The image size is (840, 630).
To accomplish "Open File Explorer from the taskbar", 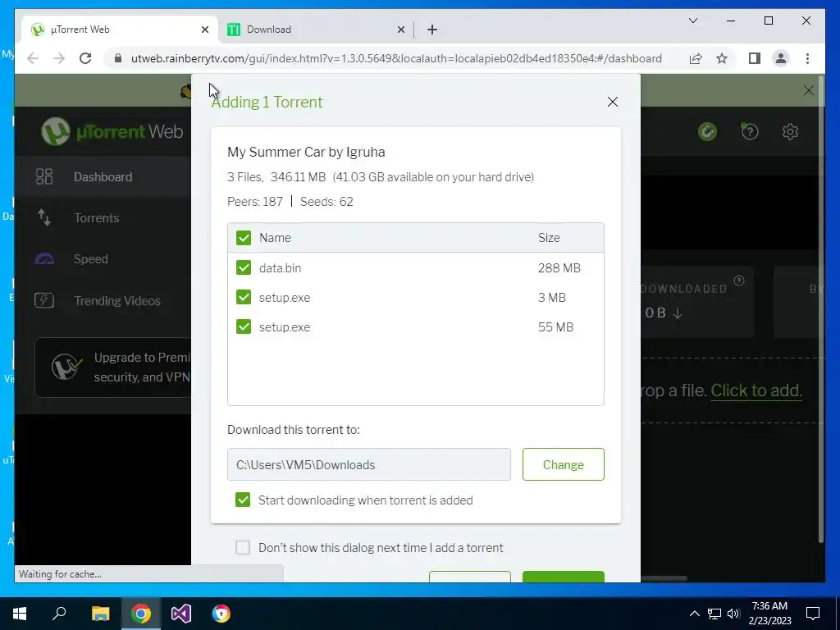I will 100,614.
